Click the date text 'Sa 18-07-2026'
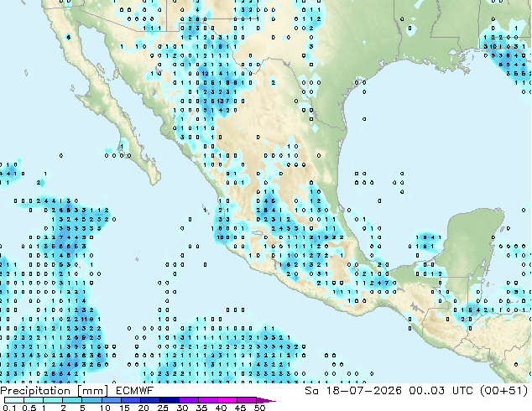 (x=353, y=391)
